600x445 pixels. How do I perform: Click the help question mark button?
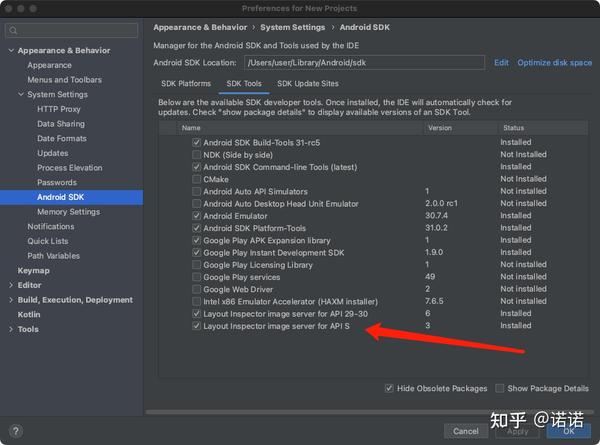pos(16,431)
